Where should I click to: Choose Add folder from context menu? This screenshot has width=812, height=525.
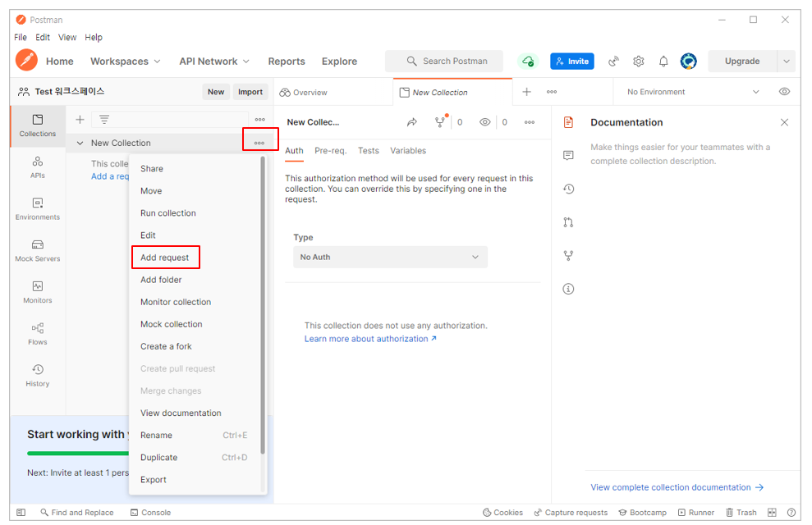(161, 280)
